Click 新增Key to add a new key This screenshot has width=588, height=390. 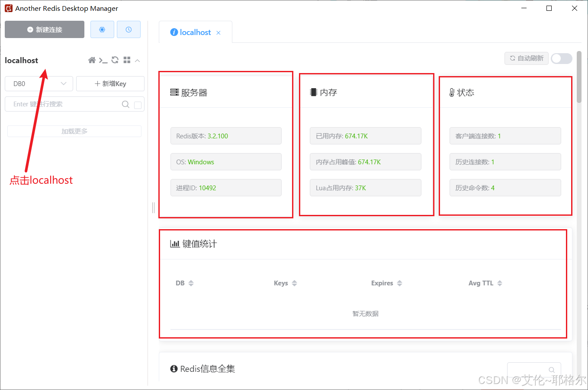(110, 83)
